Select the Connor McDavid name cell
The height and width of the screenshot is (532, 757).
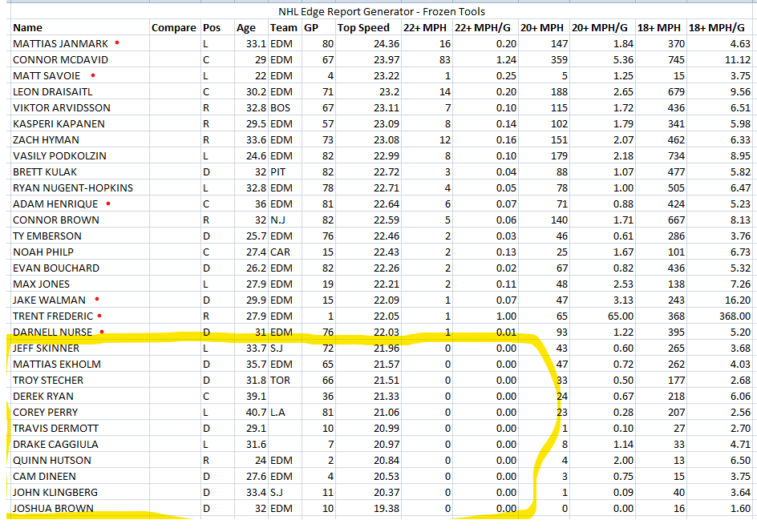61,59
